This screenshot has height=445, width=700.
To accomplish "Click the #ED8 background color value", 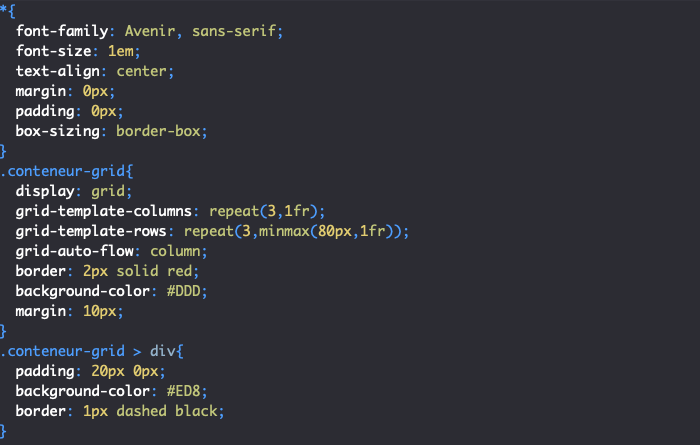I will coord(171,391).
